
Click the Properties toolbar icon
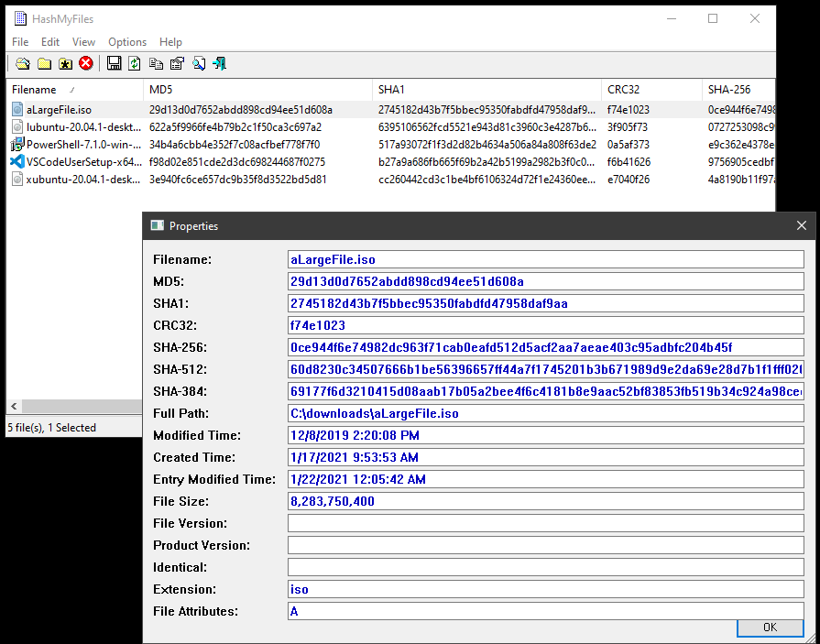(177, 64)
